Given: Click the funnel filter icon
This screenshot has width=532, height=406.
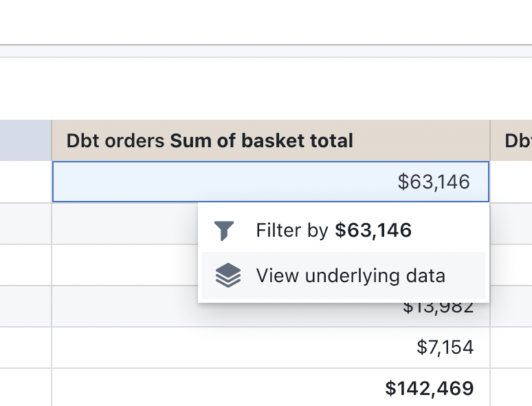Looking at the screenshot, I should pyautogui.click(x=223, y=231).
